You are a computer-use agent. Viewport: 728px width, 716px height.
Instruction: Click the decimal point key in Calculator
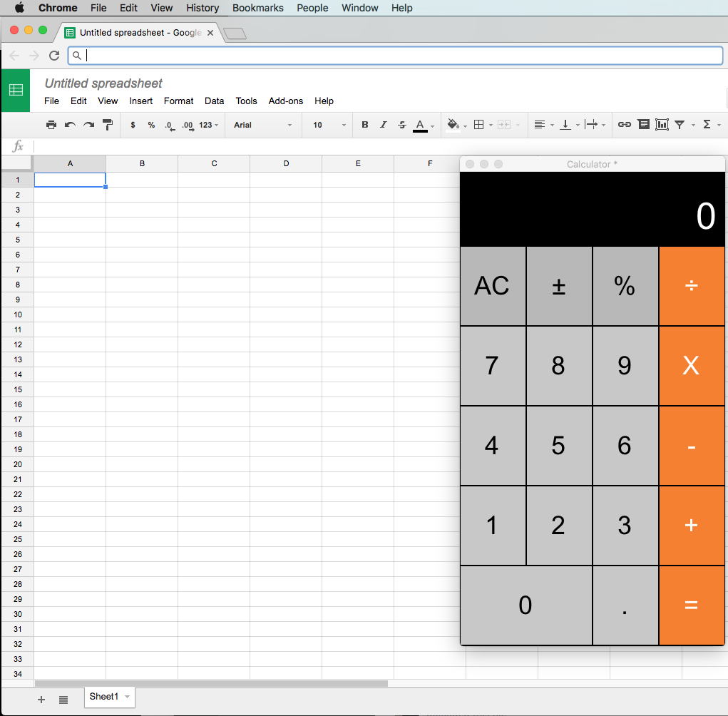point(625,605)
